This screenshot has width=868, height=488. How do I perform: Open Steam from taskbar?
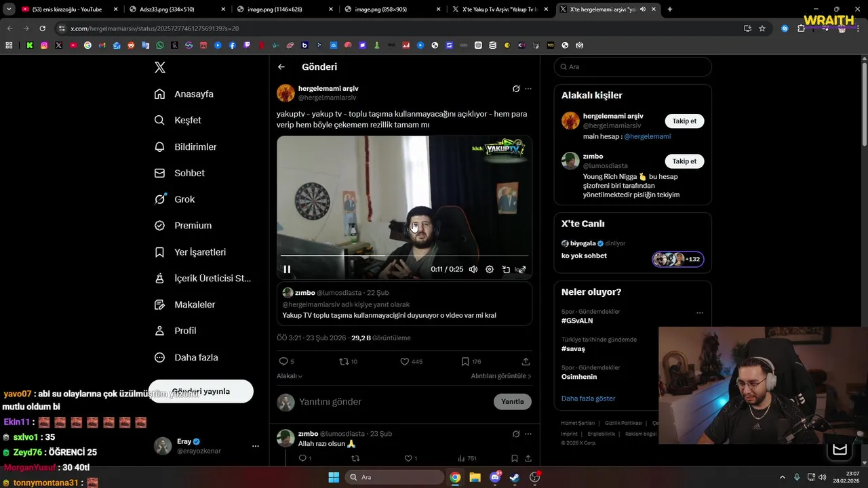pyautogui.click(x=515, y=477)
